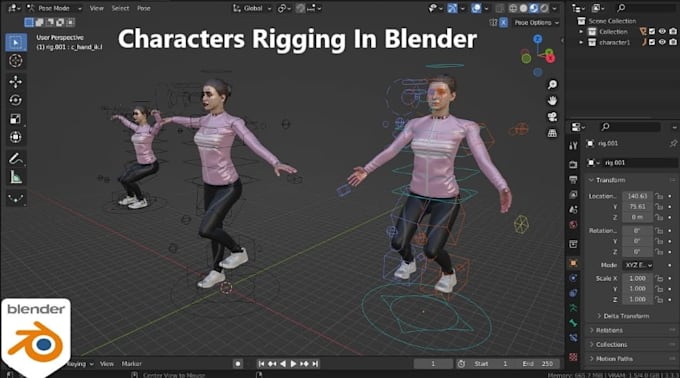Viewport: 680px width, 378px height.
Task: Disable character1 in renders camera icon
Action: point(673,42)
